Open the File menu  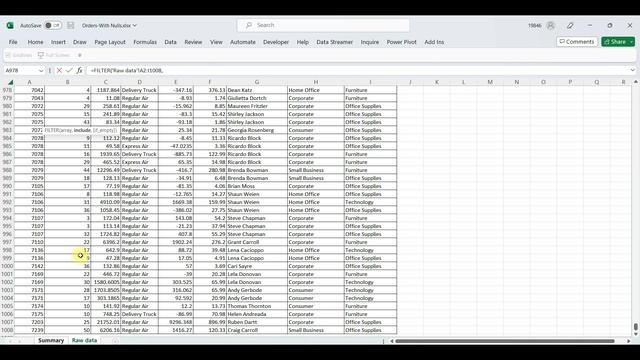[x=13, y=42]
